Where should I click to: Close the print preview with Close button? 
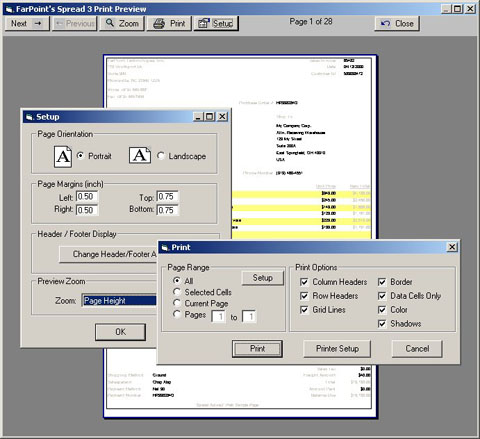[397, 24]
